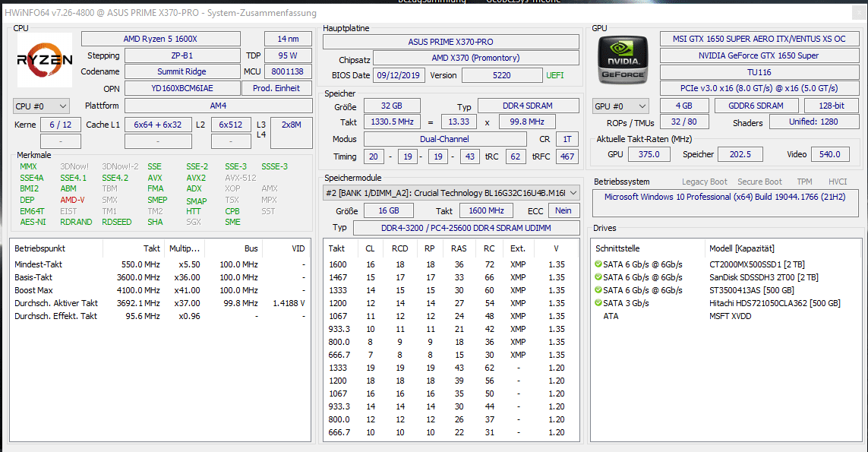Image resolution: width=868 pixels, height=452 pixels.
Task: Click the NVIDIA GeForce logo
Action: (x=623, y=60)
